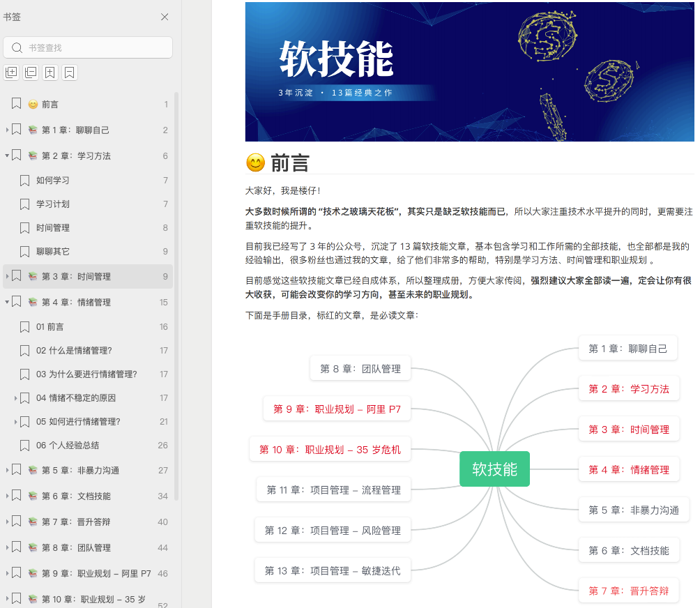The width and height of the screenshot is (700, 608).
Task: Expand the 第 1 章：聊聊自己 bookmark
Action: tap(7, 130)
